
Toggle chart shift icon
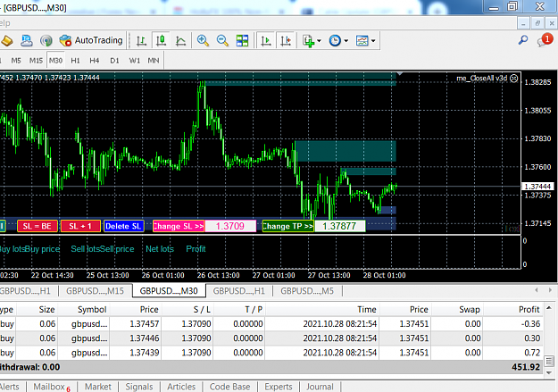coord(286,40)
